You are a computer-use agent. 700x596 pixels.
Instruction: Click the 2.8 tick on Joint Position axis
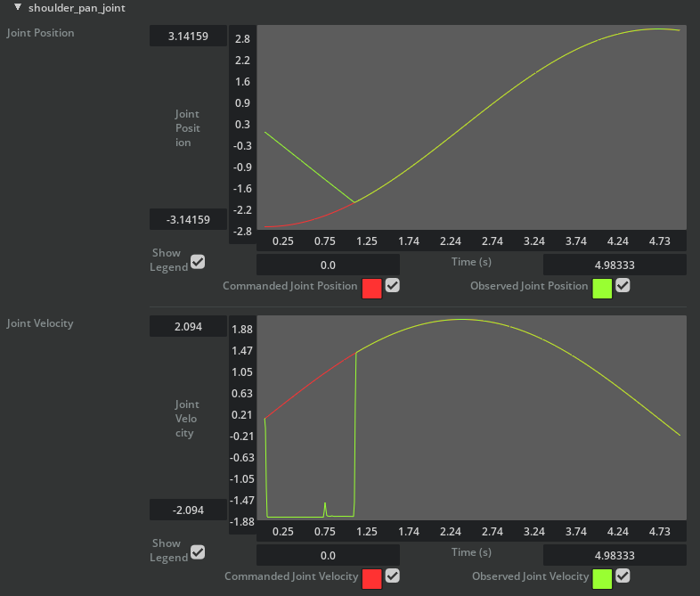coord(242,39)
